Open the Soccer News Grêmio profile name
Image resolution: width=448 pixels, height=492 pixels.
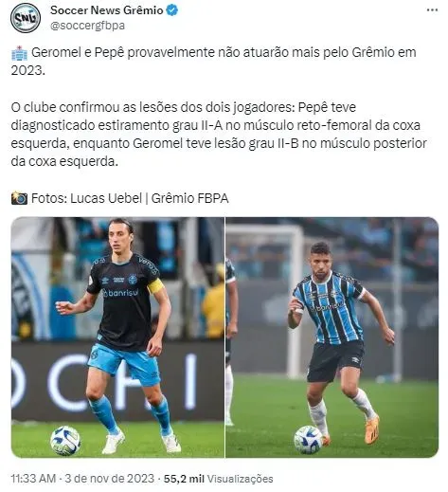pos(107,10)
